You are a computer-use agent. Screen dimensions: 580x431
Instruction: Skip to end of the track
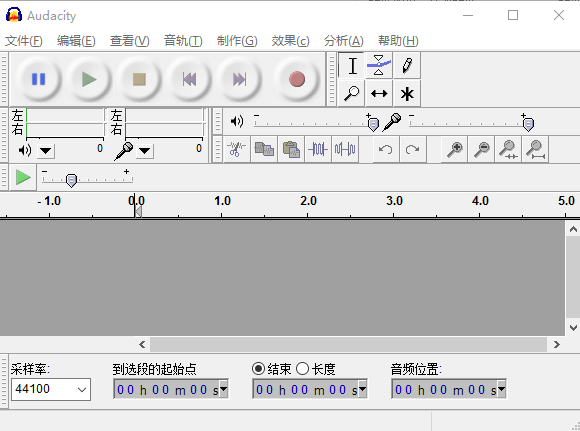point(239,79)
